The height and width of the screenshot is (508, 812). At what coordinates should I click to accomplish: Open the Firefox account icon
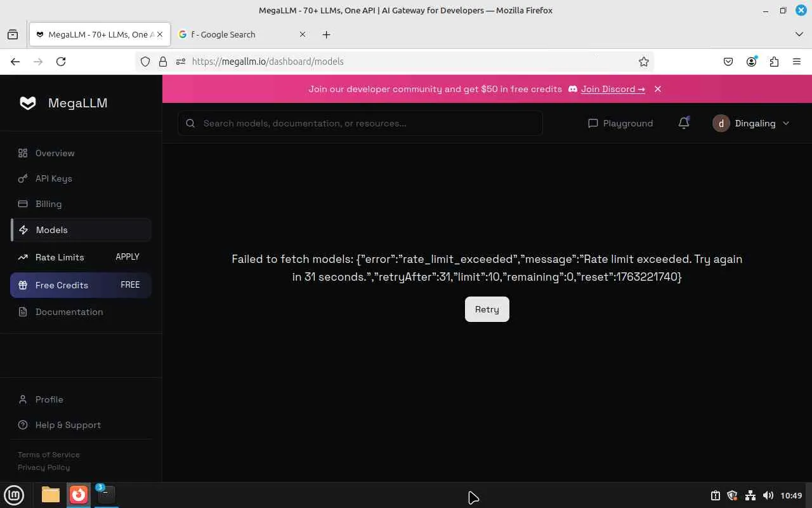click(x=752, y=62)
